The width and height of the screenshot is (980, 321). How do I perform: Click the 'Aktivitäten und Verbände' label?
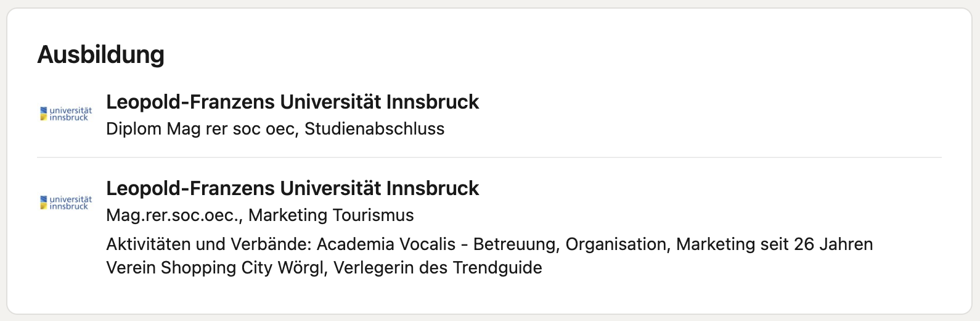point(209,244)
